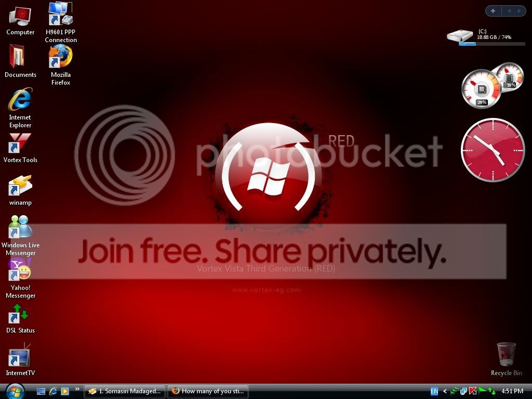This screenshot has height=399, width=532.
Task: Go to the previous sidebar gadget page
Action: pos(509,11)
